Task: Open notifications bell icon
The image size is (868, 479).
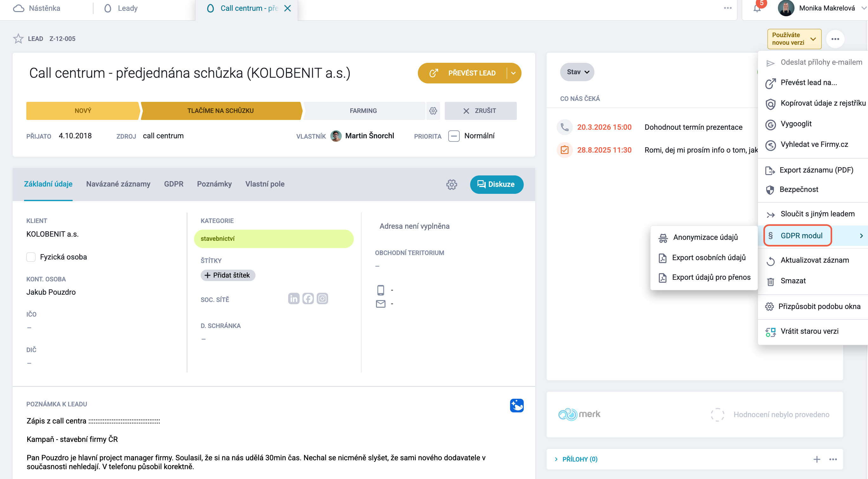Action: click(x=757, y=8)
